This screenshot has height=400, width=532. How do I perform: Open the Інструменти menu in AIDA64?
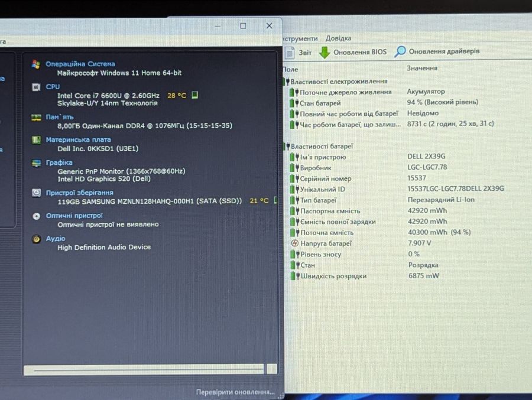pyautogui.click(x=300, y=38)
